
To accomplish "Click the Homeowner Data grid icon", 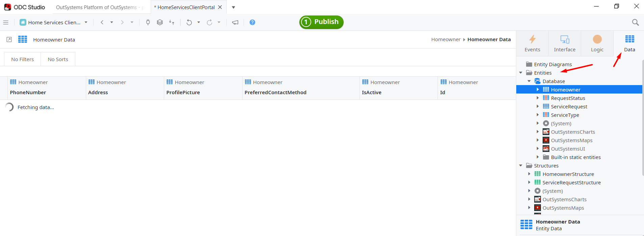I will tap(23, 40).
